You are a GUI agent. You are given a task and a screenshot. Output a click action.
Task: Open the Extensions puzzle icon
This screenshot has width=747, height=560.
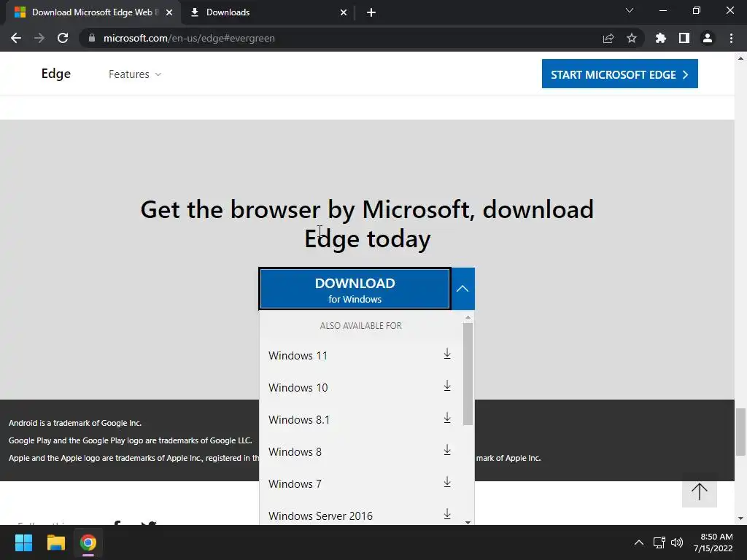coord(660,38)
